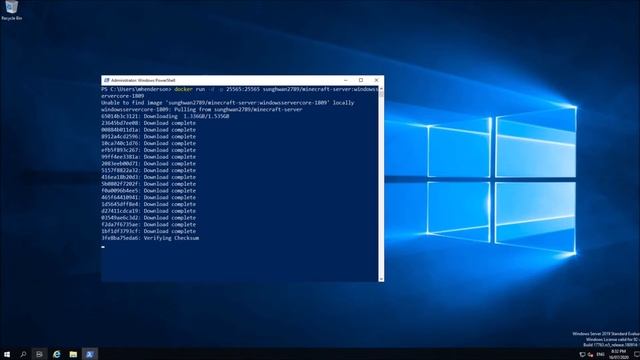Open File Explorer from the taskbar
Image resolution: width=640 pixels, height=360 pixels.
click(73, 354)
